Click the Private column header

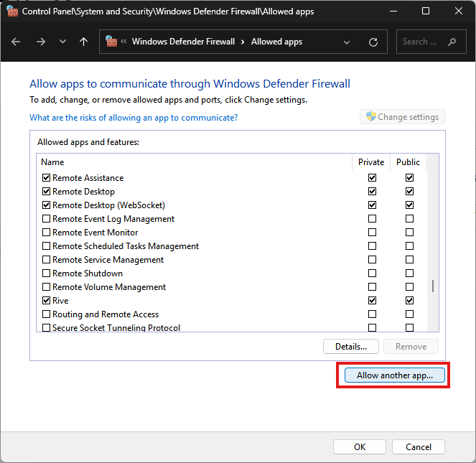(x=371, y=162)
